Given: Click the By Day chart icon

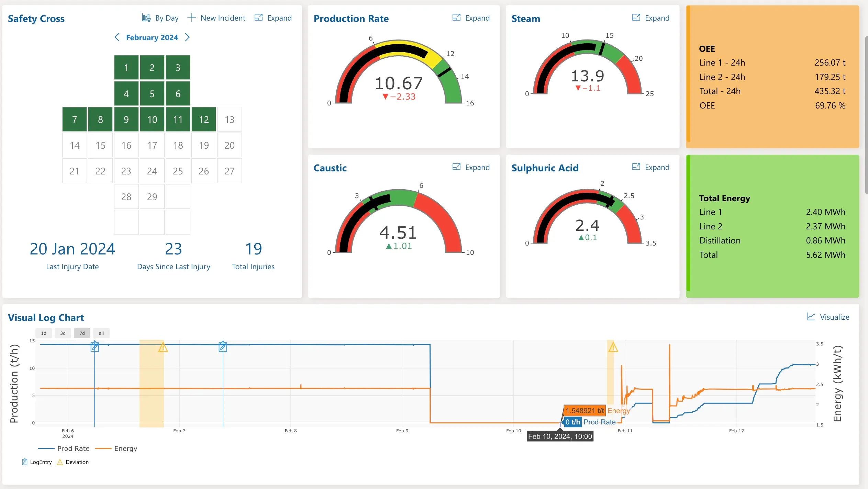Looking at the screenshot, I should [146, 18].
